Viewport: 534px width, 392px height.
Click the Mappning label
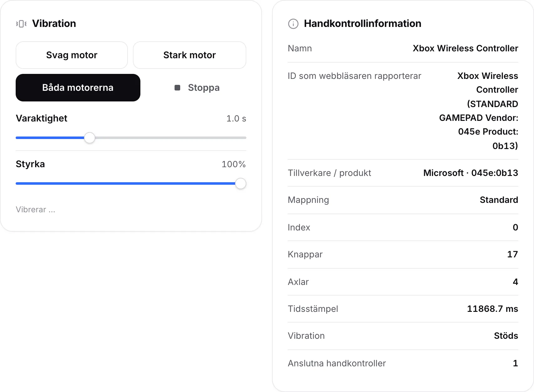(308, 200)
